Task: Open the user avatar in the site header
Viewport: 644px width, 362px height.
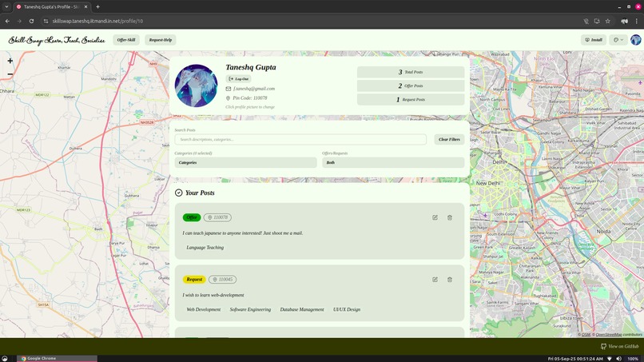Action: [x=635, y=40]
